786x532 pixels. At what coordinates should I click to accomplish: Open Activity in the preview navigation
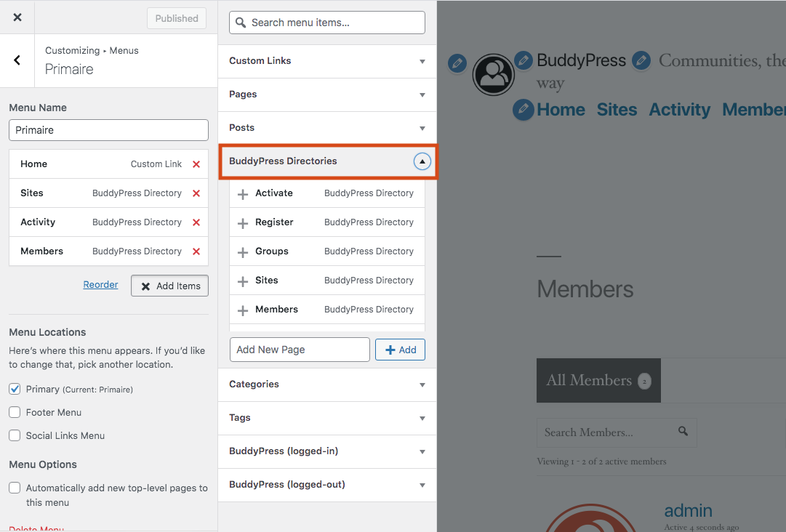(x=679, y=110)
